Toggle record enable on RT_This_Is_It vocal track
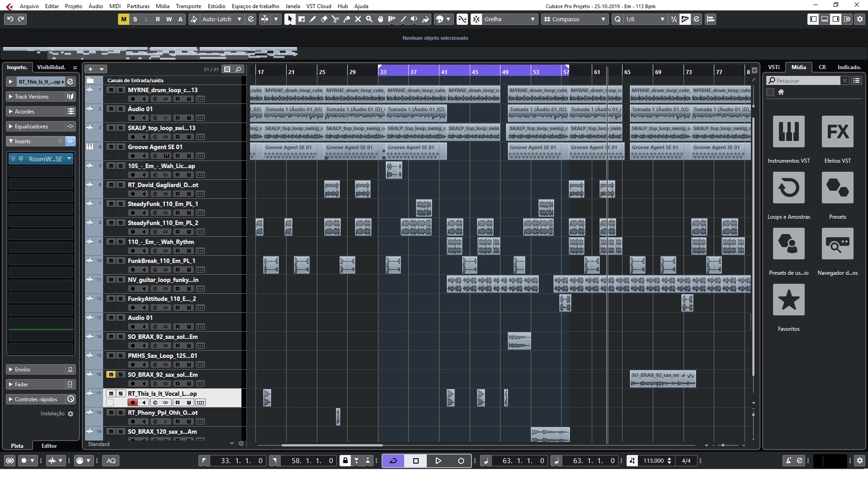868x488 pixels. [x=132, y=403]
